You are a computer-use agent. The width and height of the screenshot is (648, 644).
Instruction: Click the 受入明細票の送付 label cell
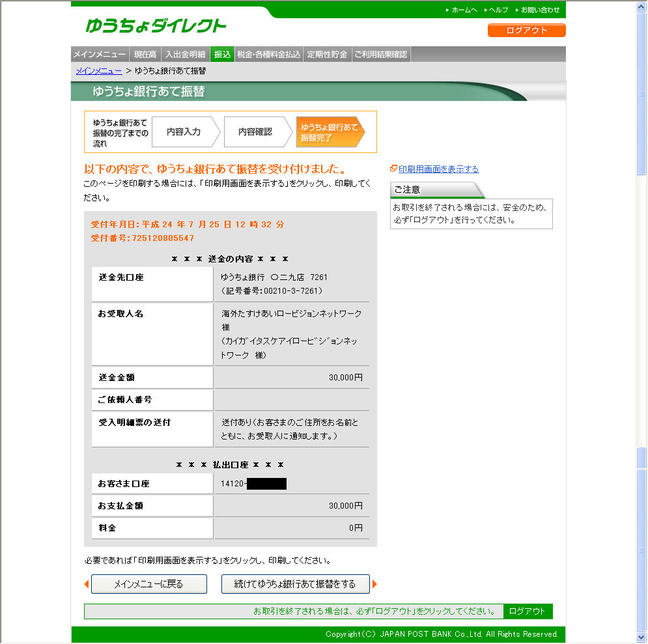pyautogui.click(x=152, y=429)
